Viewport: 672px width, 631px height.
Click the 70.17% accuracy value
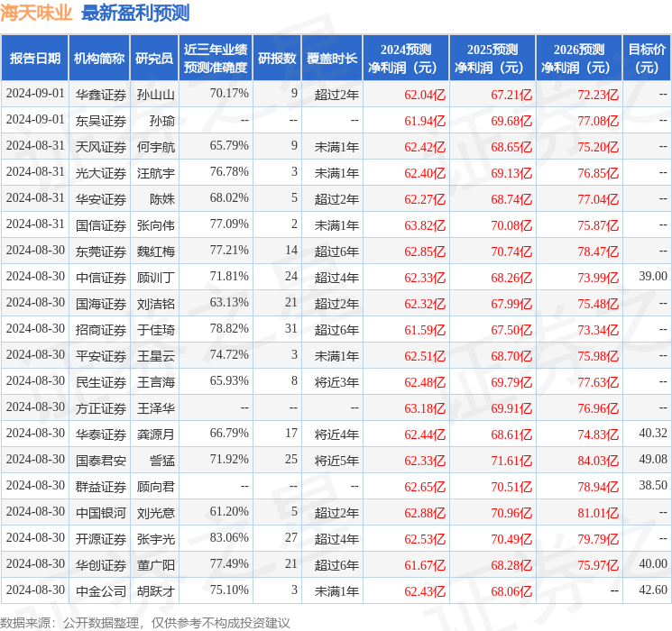229,94
